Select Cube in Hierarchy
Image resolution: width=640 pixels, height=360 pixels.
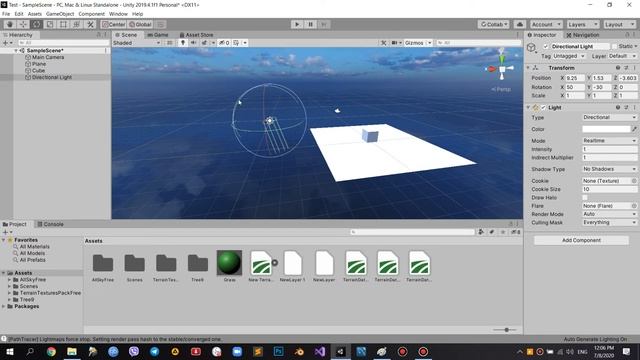click(38, 71)
